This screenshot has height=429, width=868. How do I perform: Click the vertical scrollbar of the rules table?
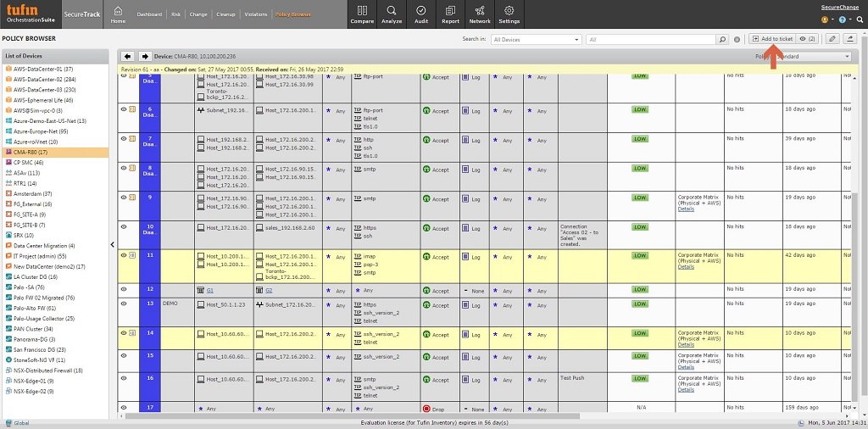pos(856,299)
